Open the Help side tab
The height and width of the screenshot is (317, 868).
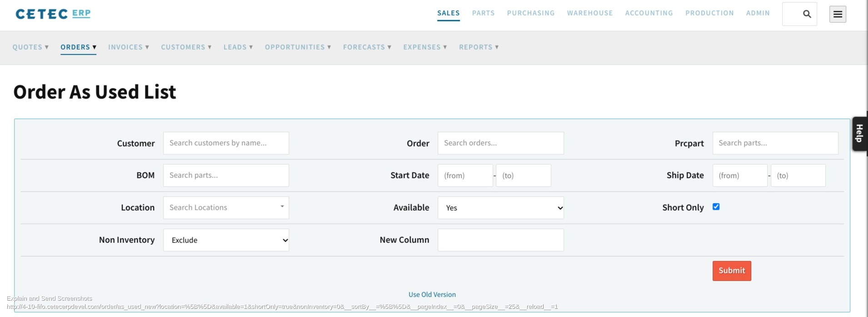click(860, 133)
